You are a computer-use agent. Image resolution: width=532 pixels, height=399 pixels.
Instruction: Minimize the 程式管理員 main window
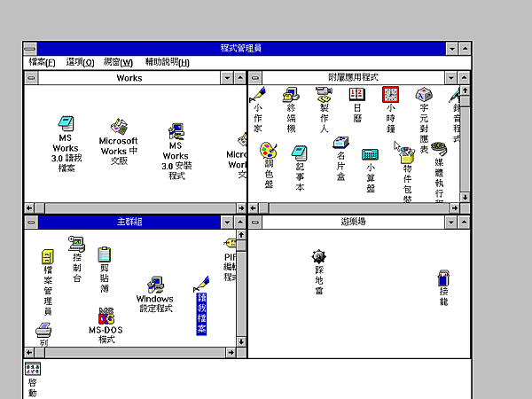pyautogui.click(x=452, y=49)
